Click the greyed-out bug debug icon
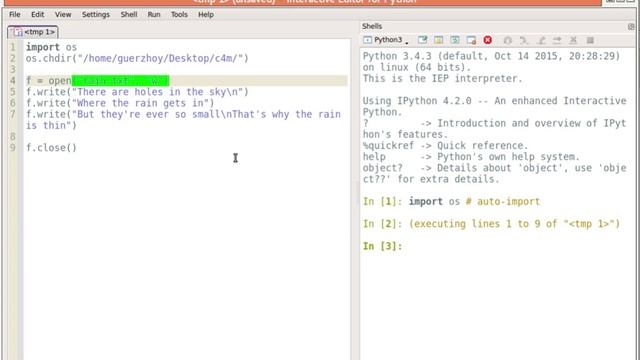 [x=508, y=40]
